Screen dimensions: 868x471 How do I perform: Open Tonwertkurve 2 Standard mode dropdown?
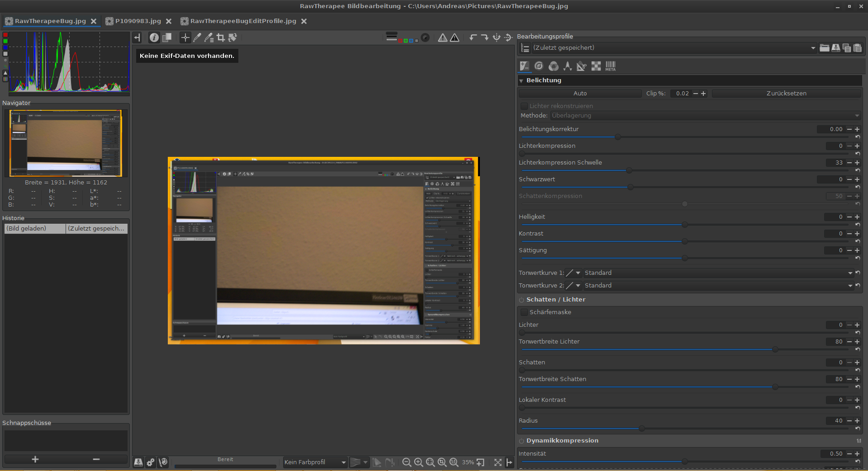718,285
